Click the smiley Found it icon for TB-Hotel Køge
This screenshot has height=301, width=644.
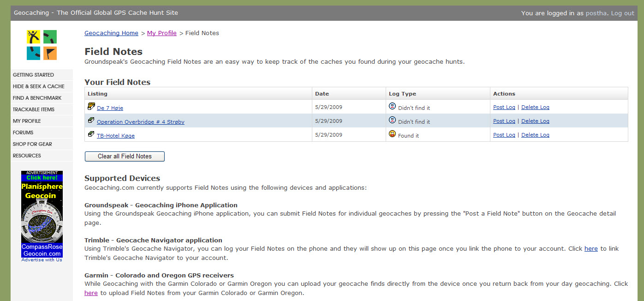click(393, 134)
